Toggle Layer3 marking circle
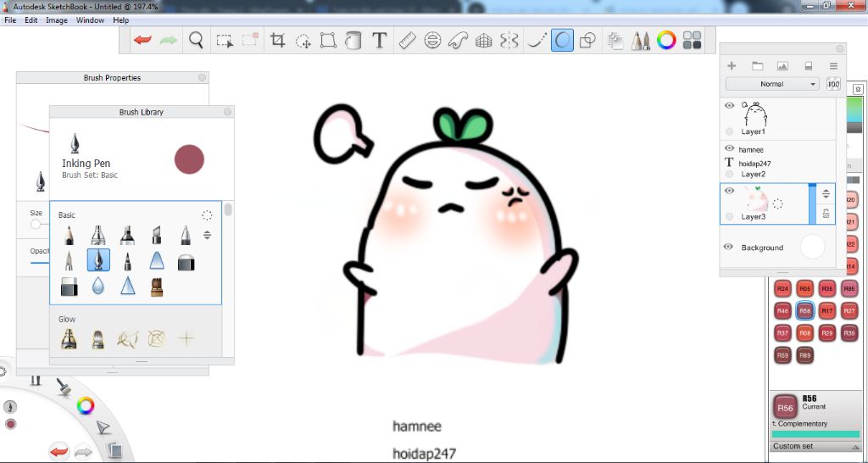This screenshot has width=868, height=463. 729,216
